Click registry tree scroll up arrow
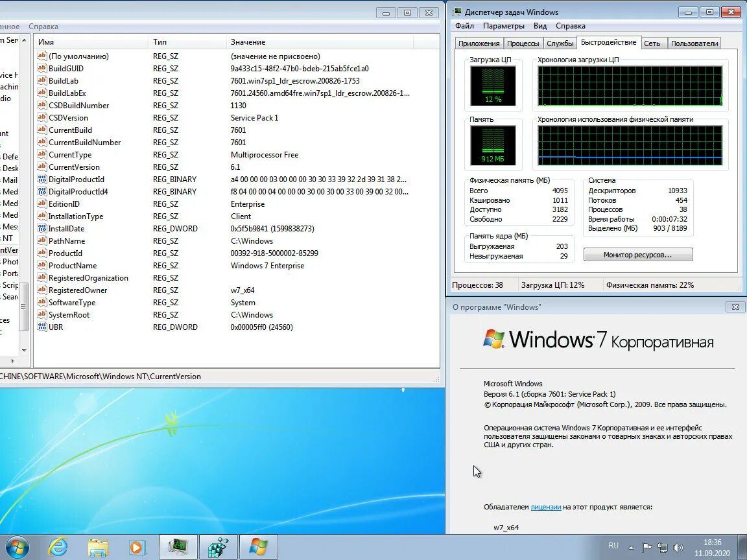The width and height of the screenshot is (747, 560). click(23, 40)
